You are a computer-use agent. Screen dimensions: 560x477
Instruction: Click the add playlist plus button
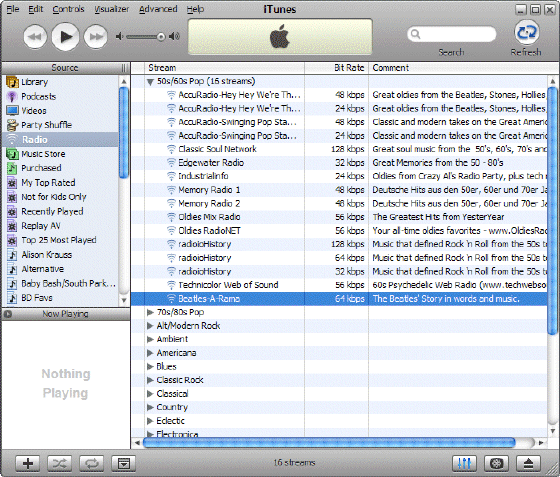(x=28, y=463)
